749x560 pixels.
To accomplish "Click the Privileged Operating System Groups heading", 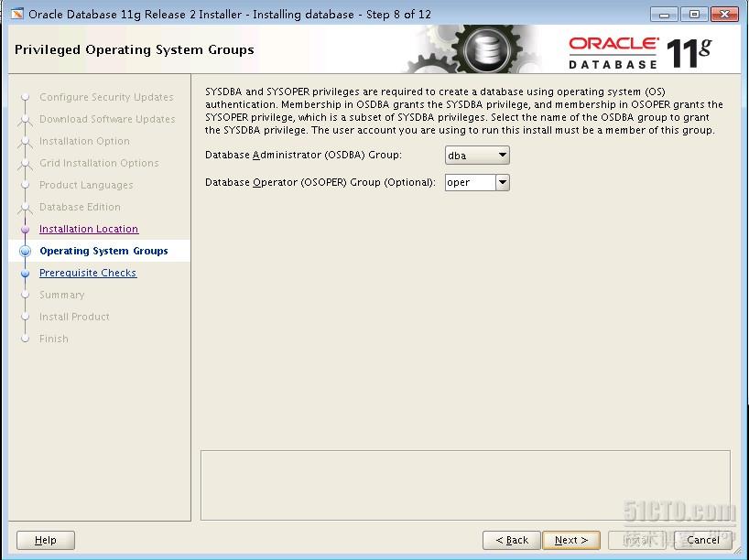I will coord(135,49).
